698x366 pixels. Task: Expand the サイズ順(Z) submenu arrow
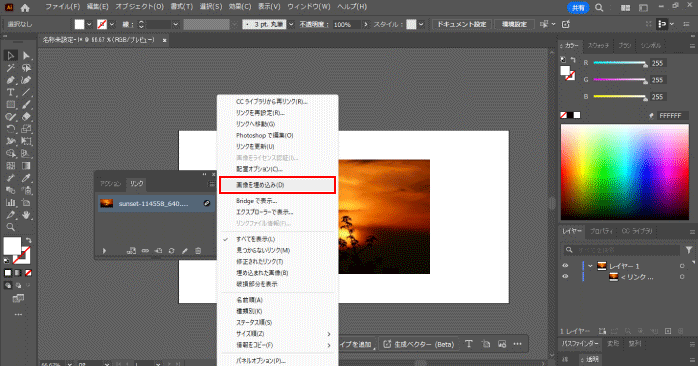tap(329, 333)
